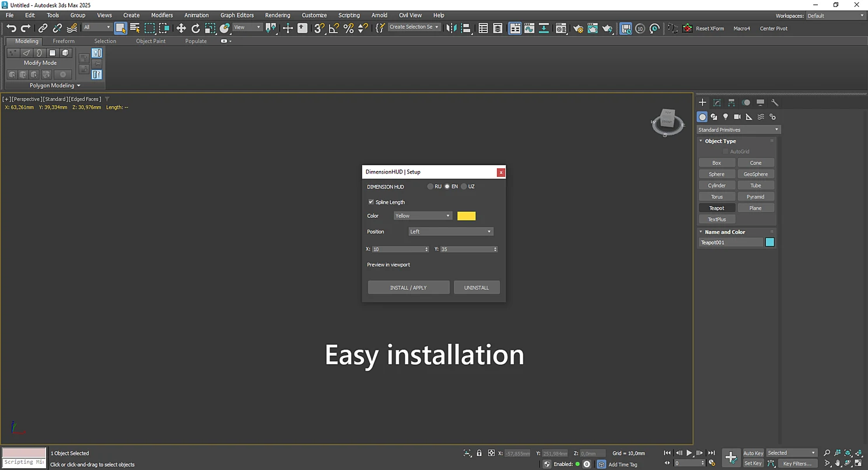The image size is (868, 470).
Task: Activate the Select and Rotate tool
Action: point(195,28)
